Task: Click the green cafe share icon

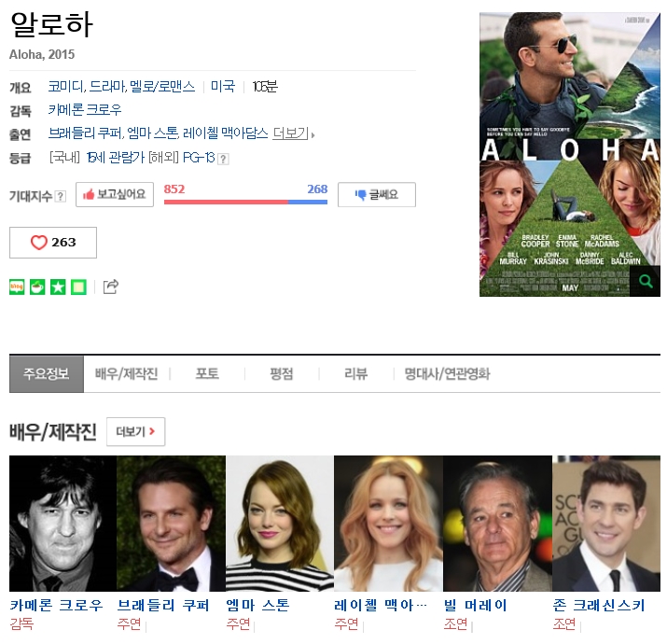Action: click(37, 287)
